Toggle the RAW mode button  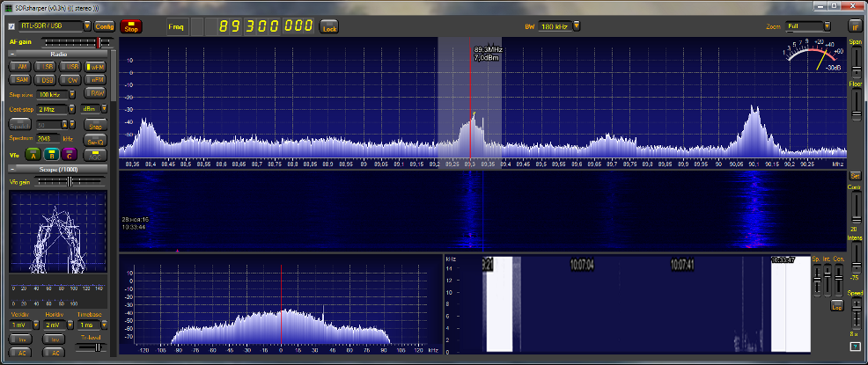(x=95, y=93)
